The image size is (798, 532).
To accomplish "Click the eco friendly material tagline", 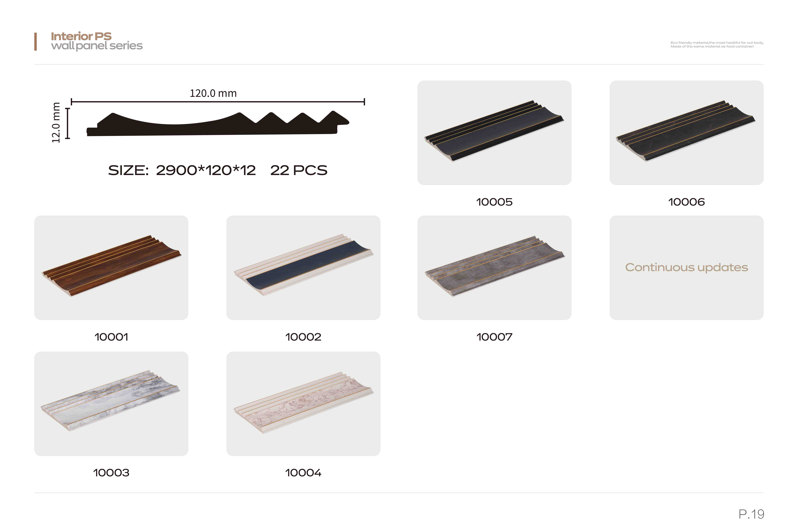I will (x=717, y=44).
